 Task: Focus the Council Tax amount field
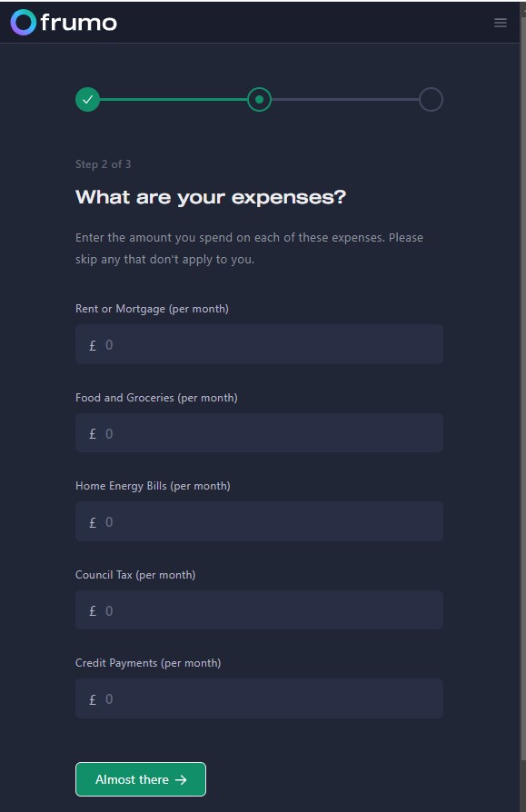pyautogui.click(x=259, y=609)
